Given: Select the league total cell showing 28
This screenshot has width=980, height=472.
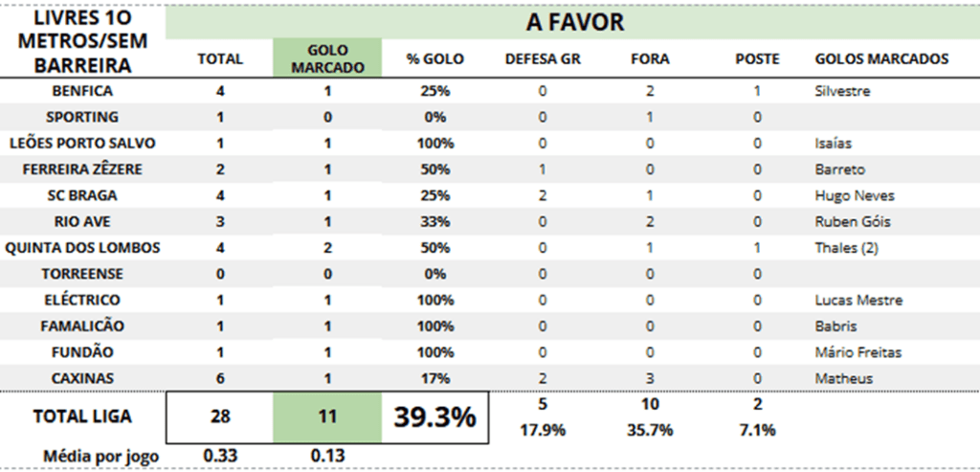Looking at the screenshot, I should pyautogui.click(x=219, y=417).
